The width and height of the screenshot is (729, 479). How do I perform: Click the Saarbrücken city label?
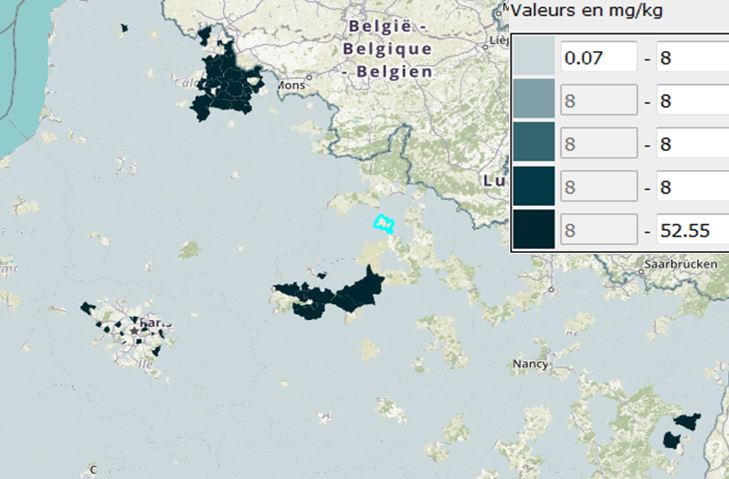click(x=683, y=266)
